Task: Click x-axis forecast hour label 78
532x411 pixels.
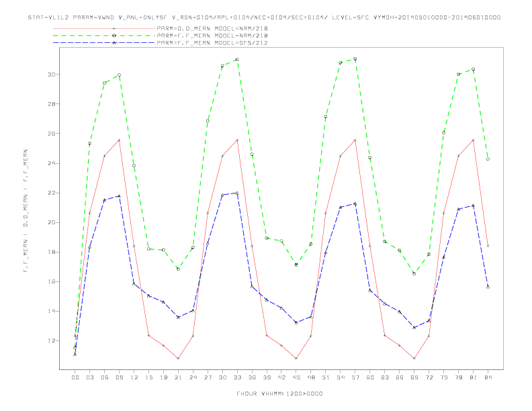Action: [x=459, y=377]
